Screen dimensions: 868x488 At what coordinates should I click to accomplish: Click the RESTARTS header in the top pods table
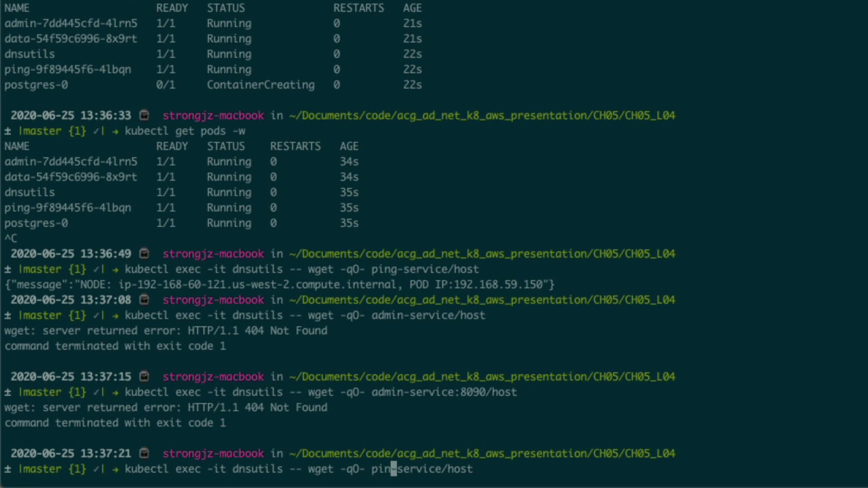[358, 8]
